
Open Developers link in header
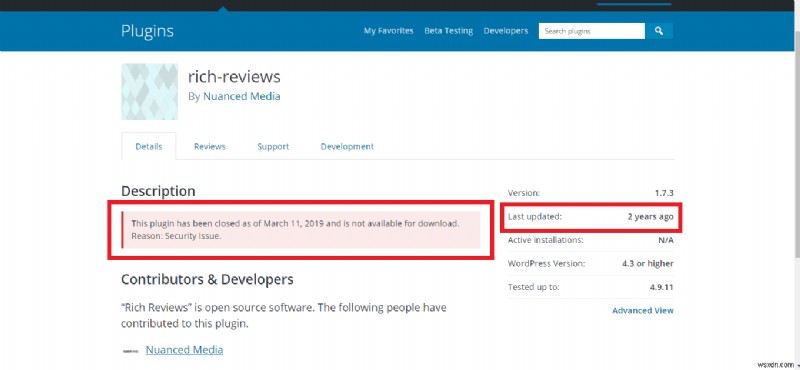[x=506, y=31]
